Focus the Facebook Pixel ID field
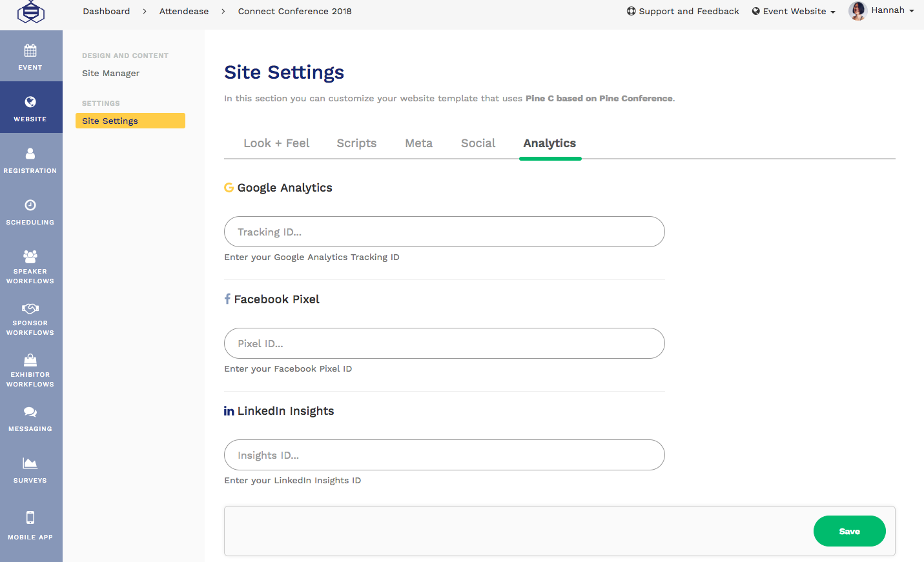Image resolution: width=924 pixels, height=562 pixels. coord(444,343)
